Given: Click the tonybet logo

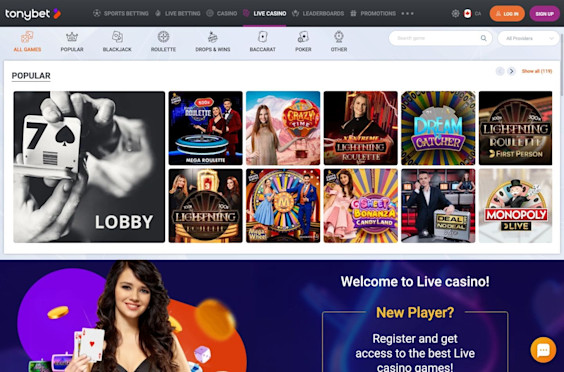Looking at the screenshot, I should 33,14.
